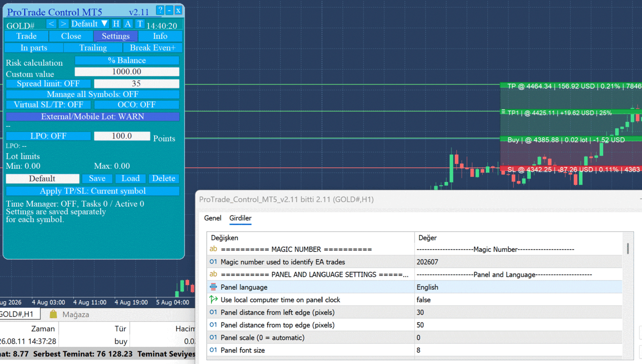Change risk calculation % Balance mode
Screen dimensions: 642x364
(x=127, y=60)
